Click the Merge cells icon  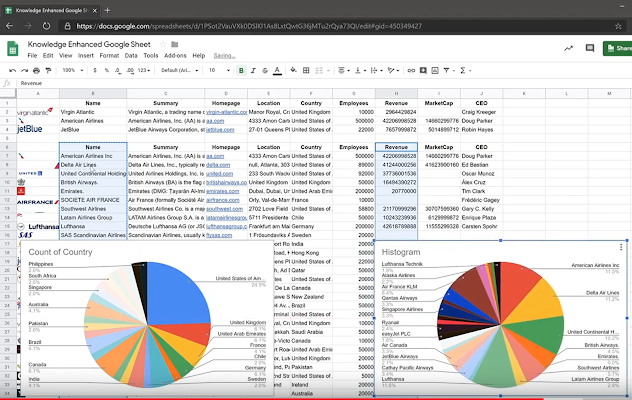point(319,71)
